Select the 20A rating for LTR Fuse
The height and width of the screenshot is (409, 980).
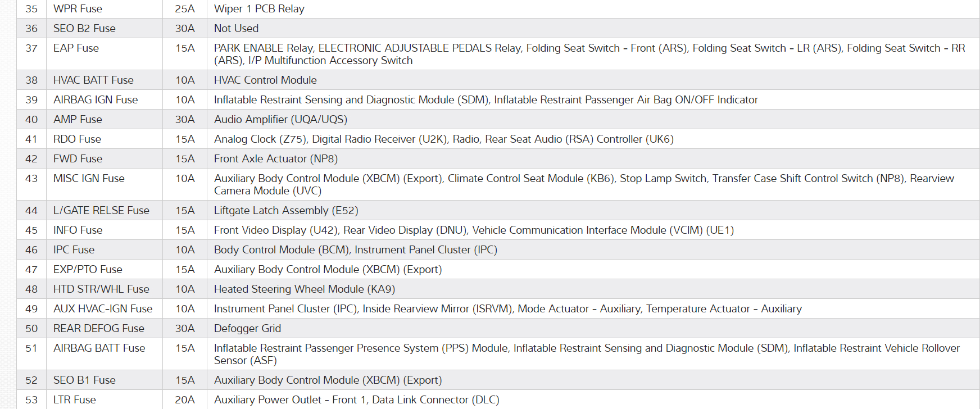[x=185, y=400]
